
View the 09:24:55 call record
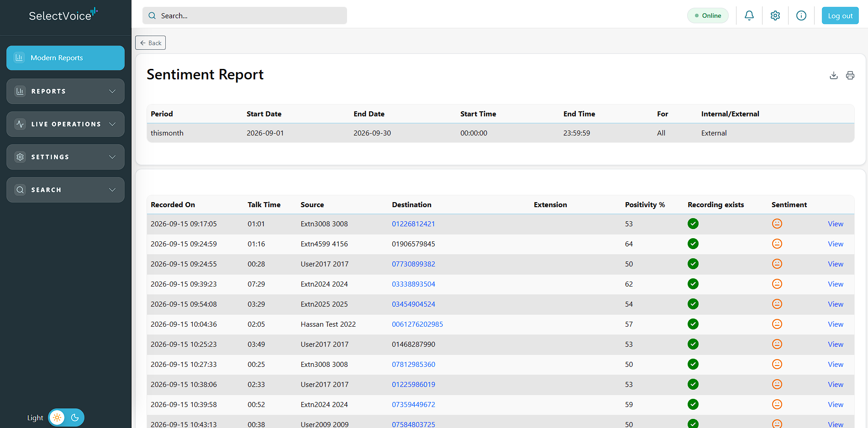pyautogui.click(x=836, y=264)
